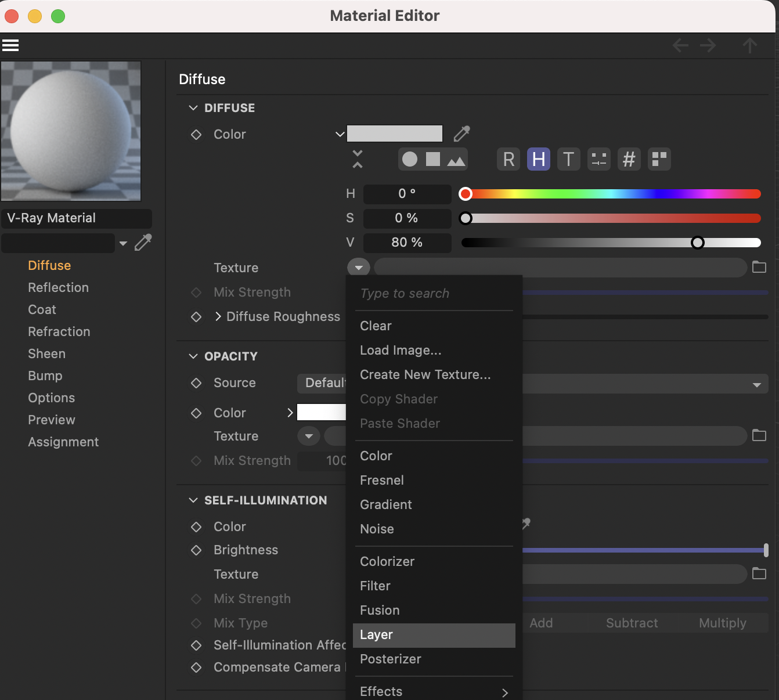Image resolution: width=779 pixels, height=700 pixels.
Task: Toggle hex mode with # icon
Action: pos(629,159)
